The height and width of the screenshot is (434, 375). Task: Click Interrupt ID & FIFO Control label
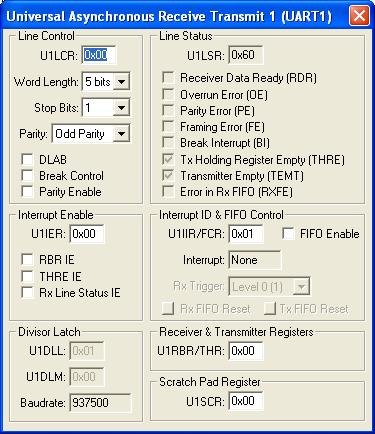click(221, 215)
